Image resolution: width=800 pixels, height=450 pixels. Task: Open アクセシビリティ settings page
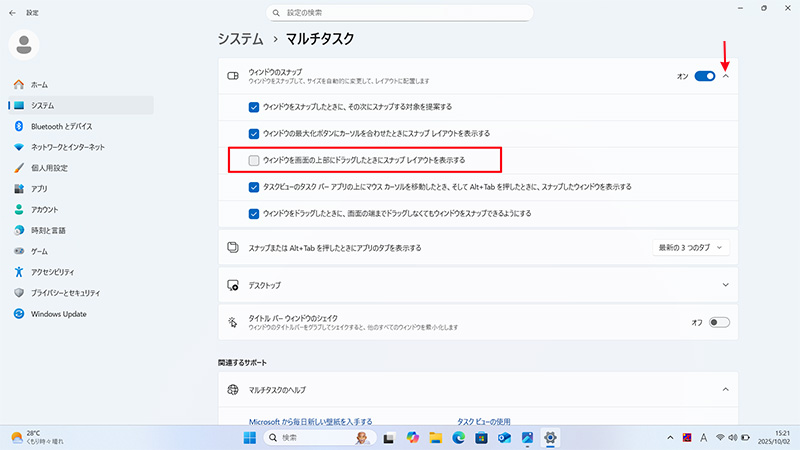[x=55, y=272]
